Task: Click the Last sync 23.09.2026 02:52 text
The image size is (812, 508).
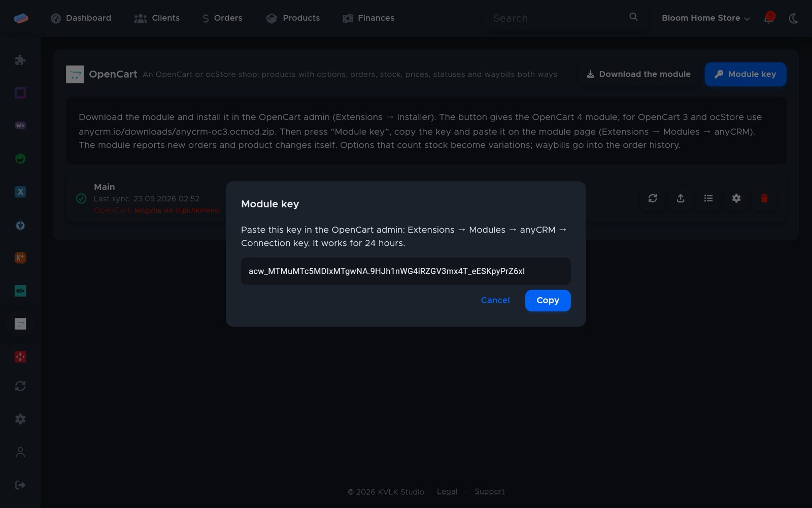Action: click(x=147, y=199)
